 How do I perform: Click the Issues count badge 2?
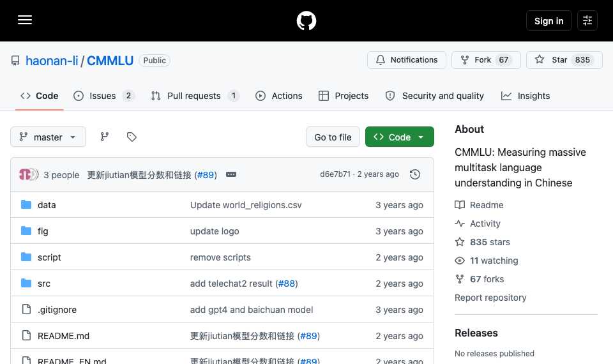click(128, 96)
